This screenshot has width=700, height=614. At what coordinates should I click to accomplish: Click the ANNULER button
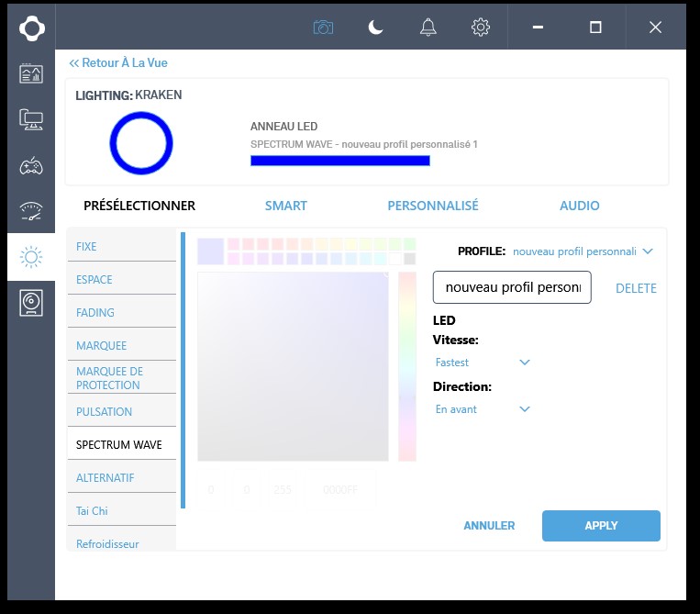[489, 526]
